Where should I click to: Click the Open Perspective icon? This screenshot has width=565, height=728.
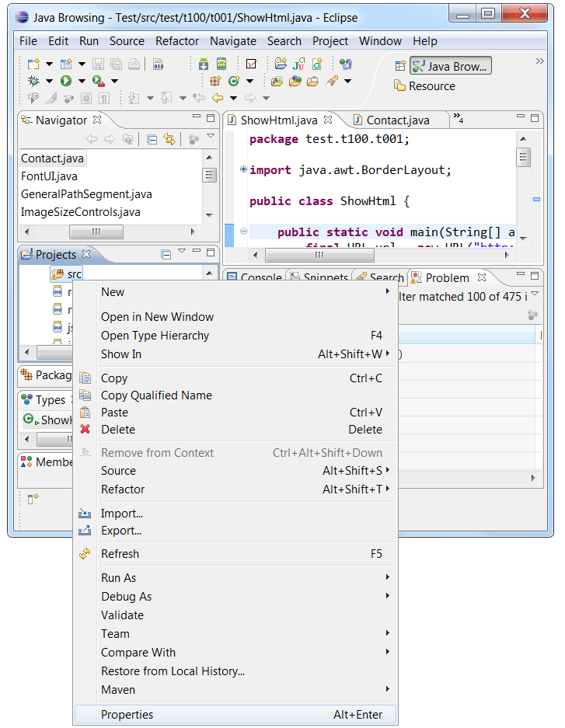click(400, 66)
